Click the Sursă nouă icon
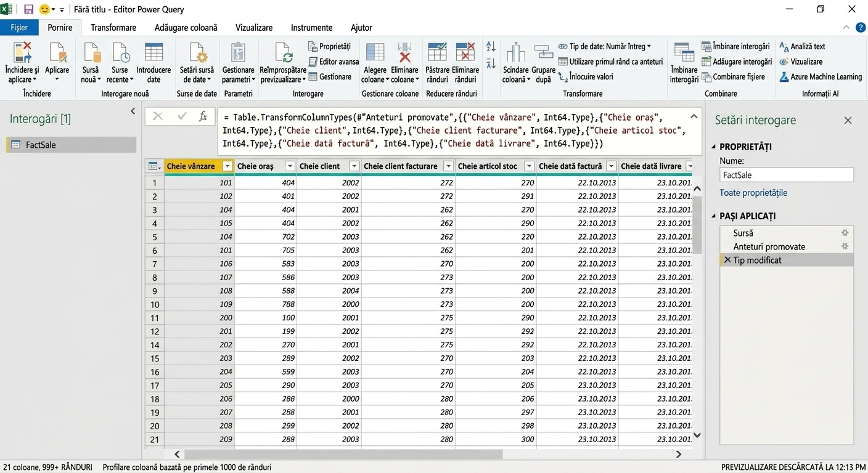The width and height of the screenshot is (868, 473). click(x=91, y=53)
